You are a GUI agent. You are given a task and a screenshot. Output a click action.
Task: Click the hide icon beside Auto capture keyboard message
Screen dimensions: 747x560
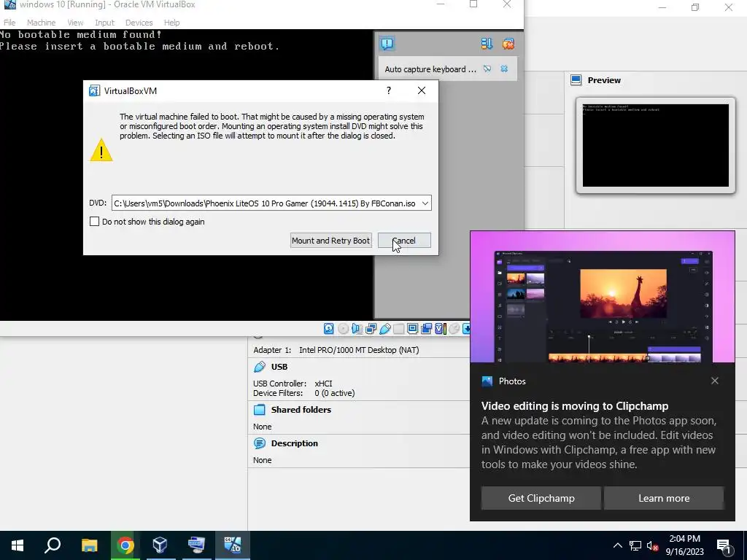(487, 69)
